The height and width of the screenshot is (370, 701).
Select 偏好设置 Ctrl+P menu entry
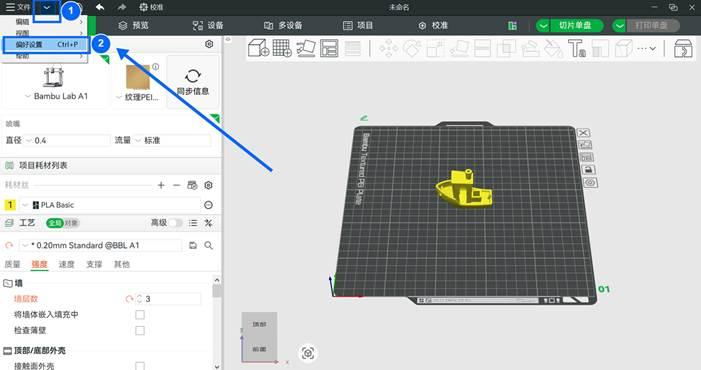pos(46,44)
